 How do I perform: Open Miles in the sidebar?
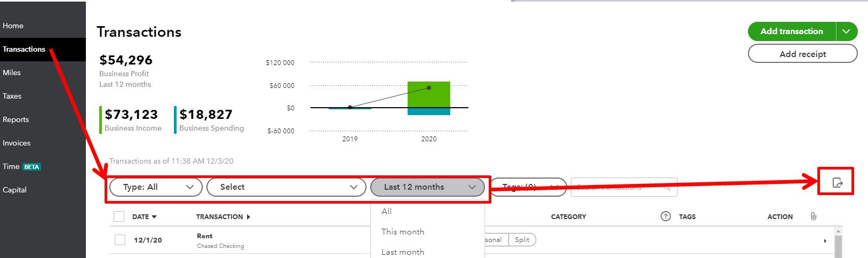point(12,72)
